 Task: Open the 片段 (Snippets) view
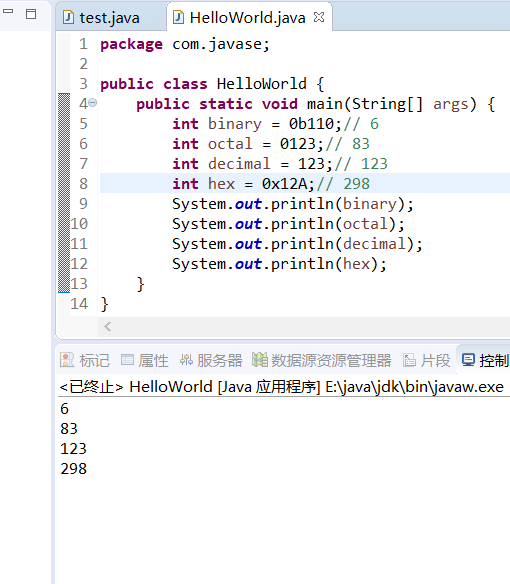coord(426,361)
